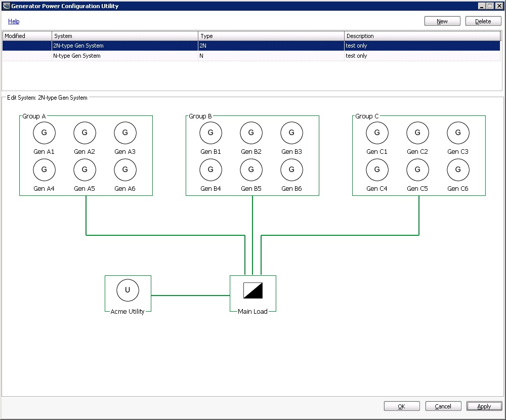506x420 pixels.
Task: Open the Help link
Action: (14, 21)
